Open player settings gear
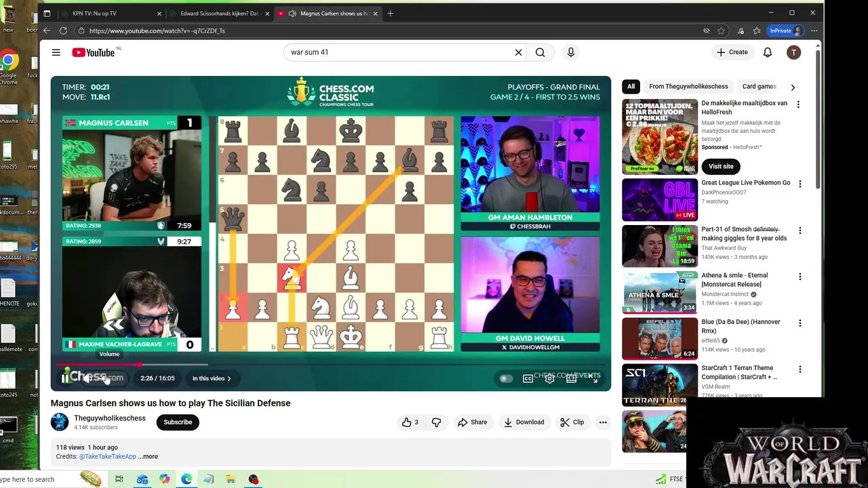 (x=550, y=378)
